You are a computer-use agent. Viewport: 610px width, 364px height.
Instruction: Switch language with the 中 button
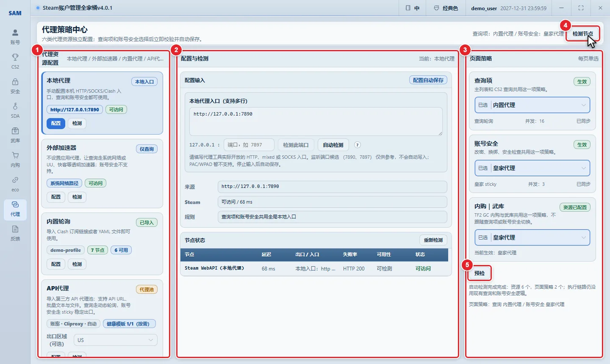[412, 8]
